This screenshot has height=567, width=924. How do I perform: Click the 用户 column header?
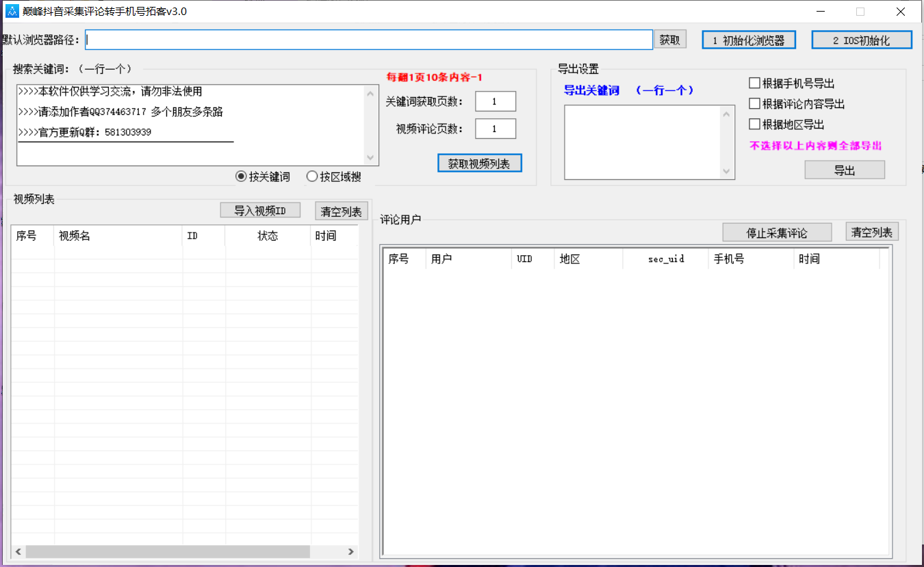click(469, 259)
